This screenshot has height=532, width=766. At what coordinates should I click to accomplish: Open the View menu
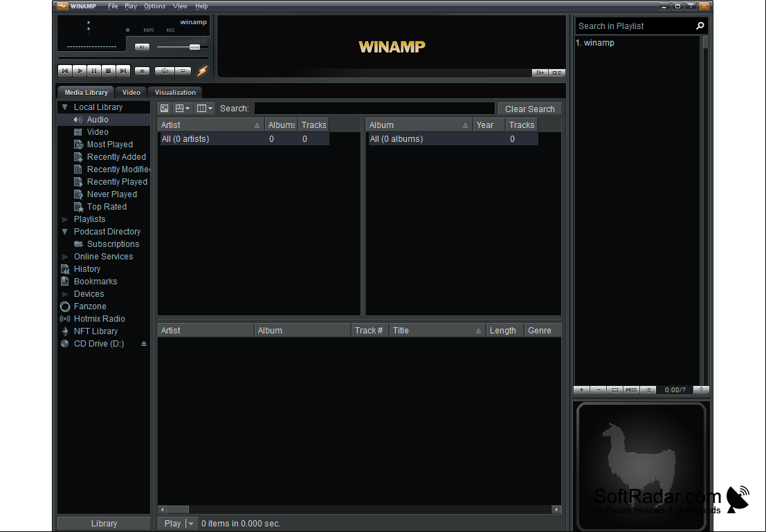pos(180,6)
